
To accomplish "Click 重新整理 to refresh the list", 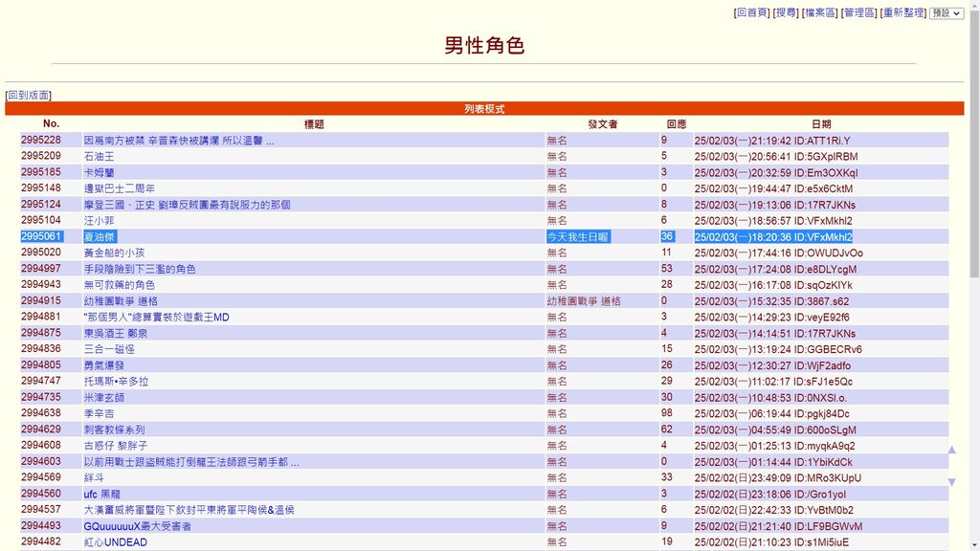I will click(x=902, y=13).
